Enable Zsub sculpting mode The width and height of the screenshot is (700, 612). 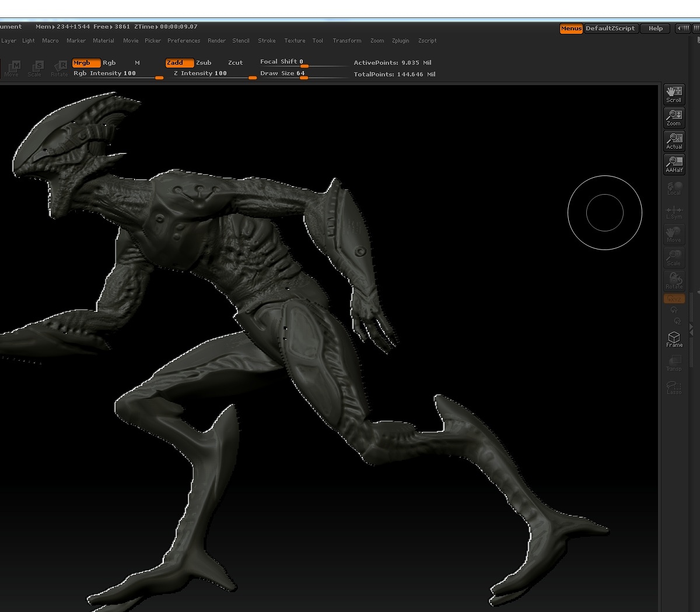point(204,62)
